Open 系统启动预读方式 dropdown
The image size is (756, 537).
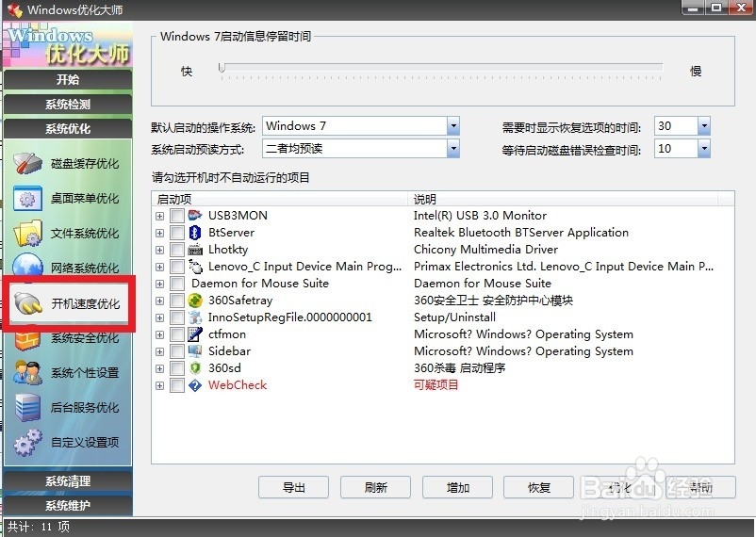452,149
